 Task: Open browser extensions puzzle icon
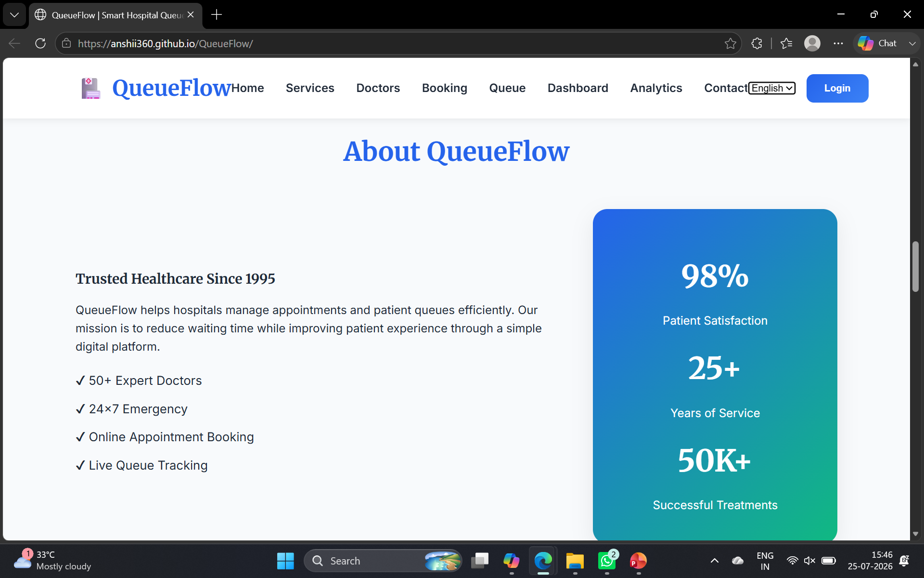click(x=757, y=43)
